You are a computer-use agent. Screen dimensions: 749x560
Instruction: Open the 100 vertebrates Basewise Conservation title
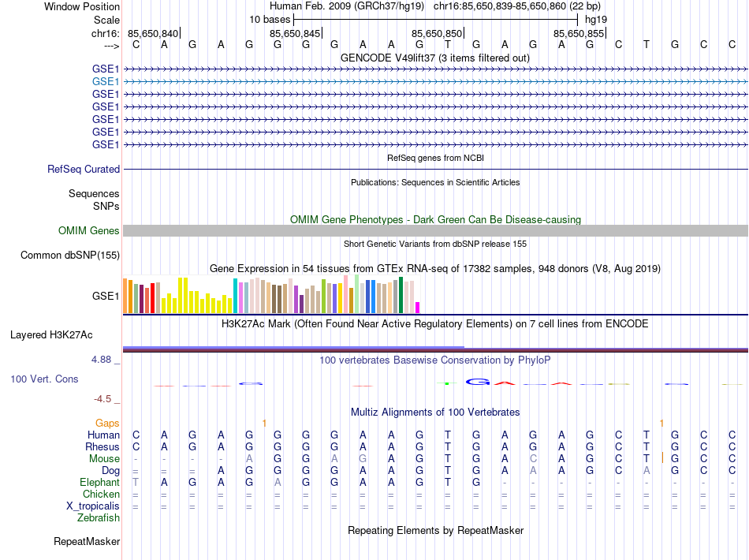[x=434, y=360]
